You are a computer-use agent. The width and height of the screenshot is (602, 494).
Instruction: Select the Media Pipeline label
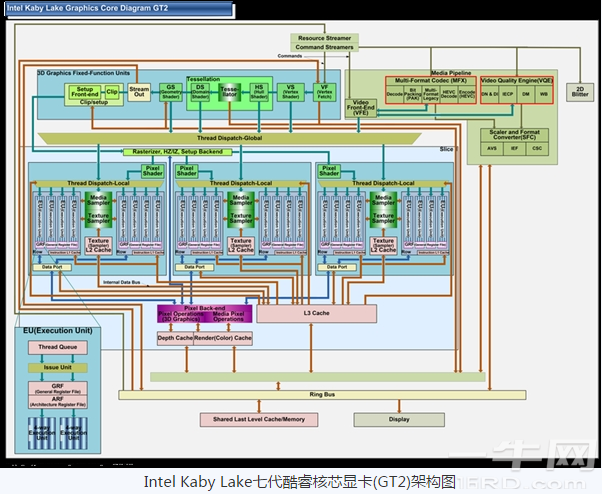(x=451, y=73)
